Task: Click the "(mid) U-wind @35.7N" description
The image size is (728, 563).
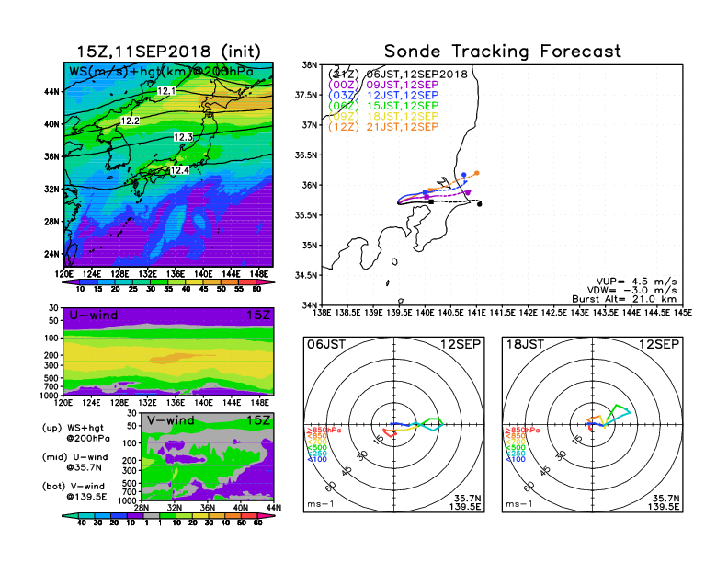Action: coord(75,462)
